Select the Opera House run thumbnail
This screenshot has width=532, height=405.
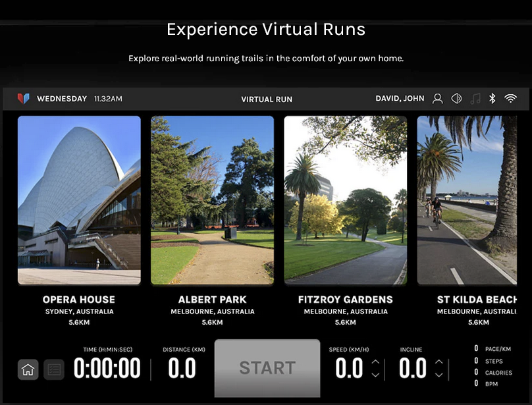tap(79, 200)
